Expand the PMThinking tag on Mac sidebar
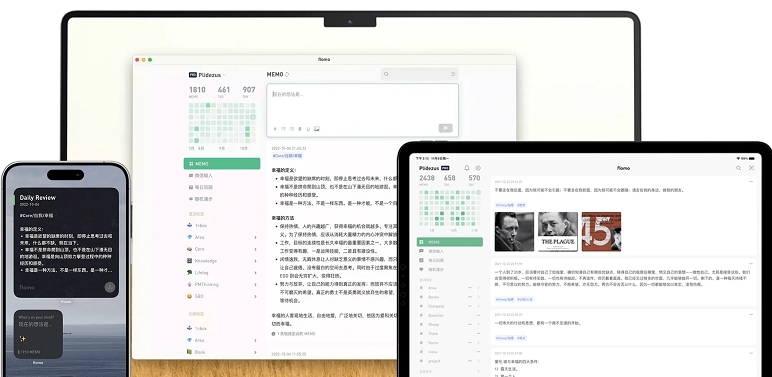 tap(255, 284)
